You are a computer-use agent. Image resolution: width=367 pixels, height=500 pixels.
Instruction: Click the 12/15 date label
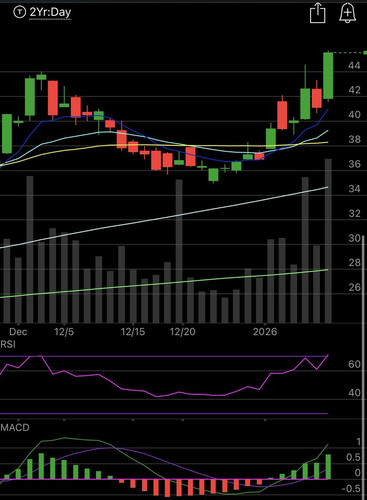(x=133, y=332)
